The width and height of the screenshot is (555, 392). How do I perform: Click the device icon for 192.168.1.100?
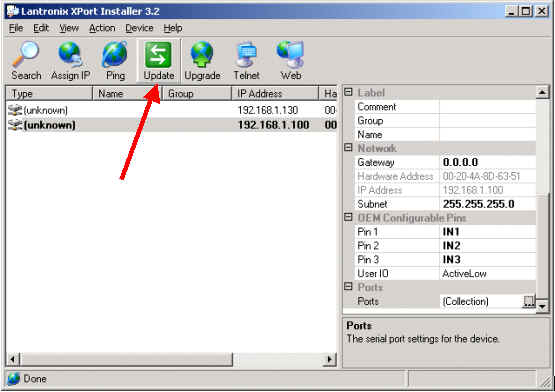[x=15, y=125]
